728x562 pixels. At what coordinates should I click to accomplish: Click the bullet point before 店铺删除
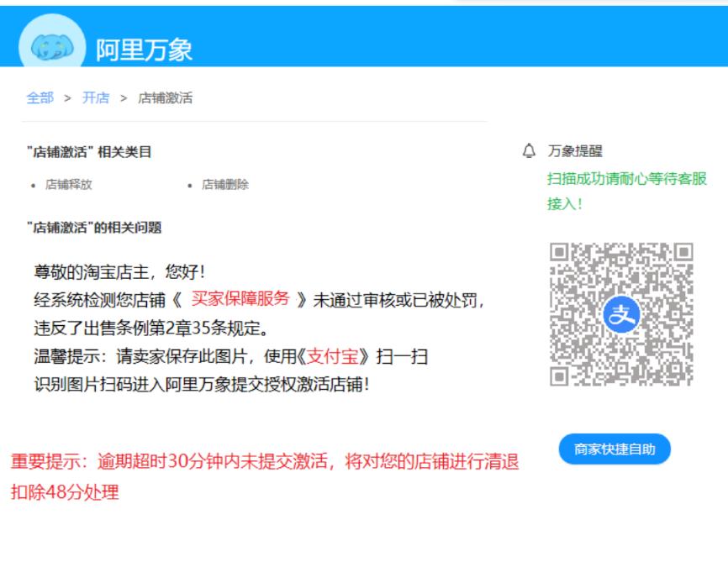point(190,186)
